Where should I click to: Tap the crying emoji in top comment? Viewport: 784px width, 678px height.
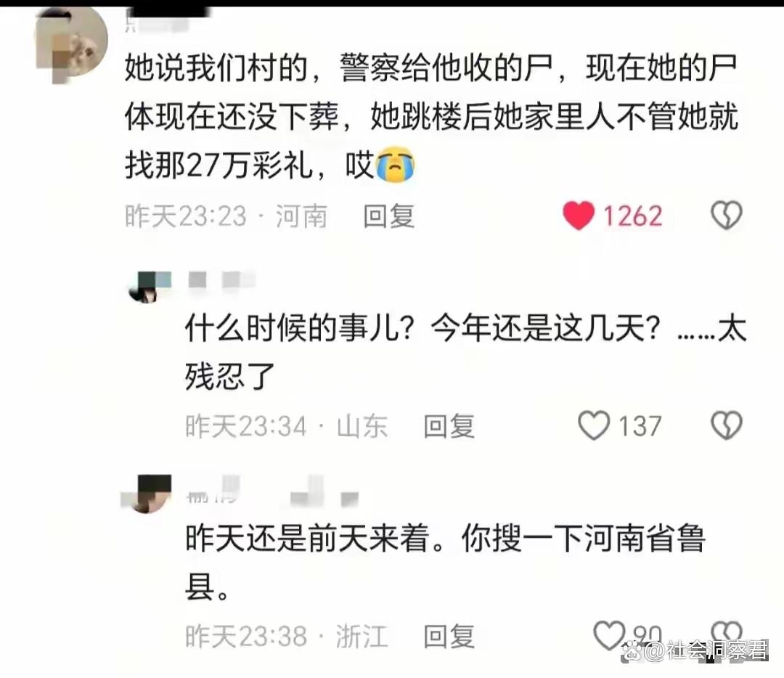coord(395,165)
